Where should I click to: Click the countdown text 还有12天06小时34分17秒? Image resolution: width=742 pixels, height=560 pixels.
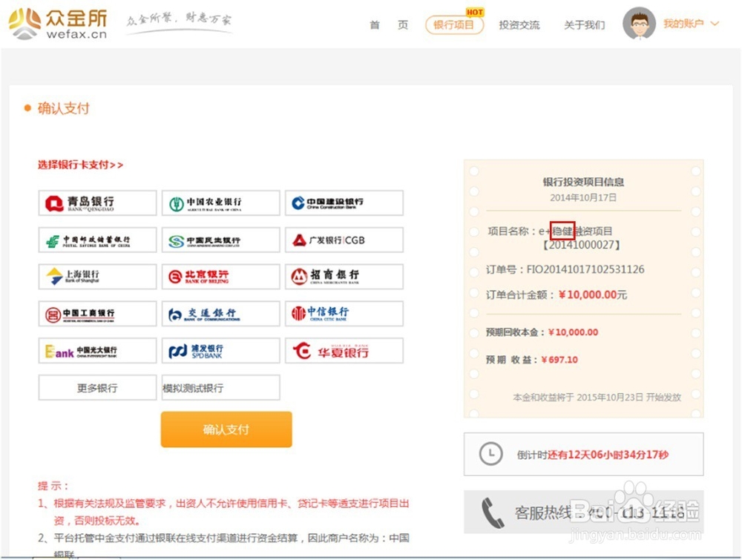tap(608, 455)
